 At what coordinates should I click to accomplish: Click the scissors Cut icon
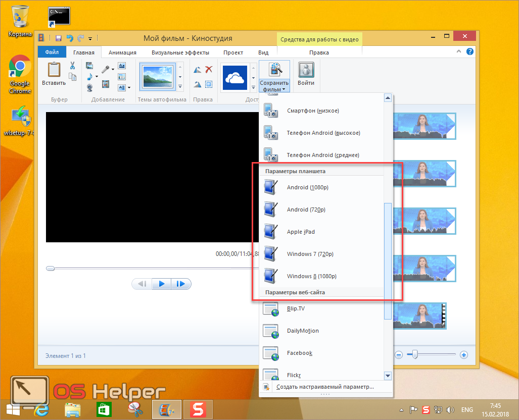tap(72, 66)
